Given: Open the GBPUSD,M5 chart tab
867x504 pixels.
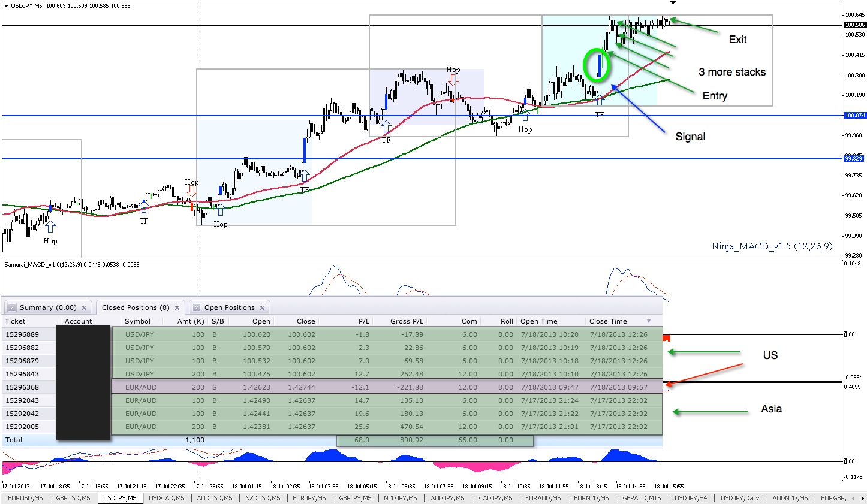Looking at the screenshot, I should click(73, 498).
